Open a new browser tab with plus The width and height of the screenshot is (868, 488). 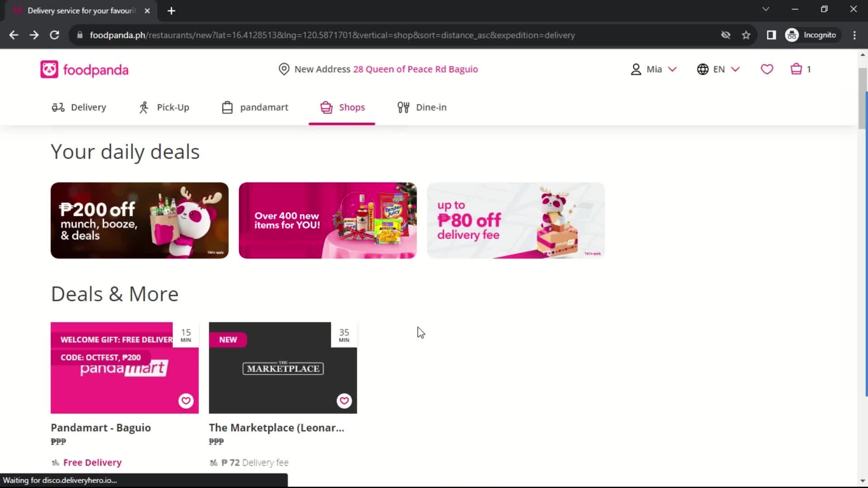pyautogui.click(x=171, y=11)
